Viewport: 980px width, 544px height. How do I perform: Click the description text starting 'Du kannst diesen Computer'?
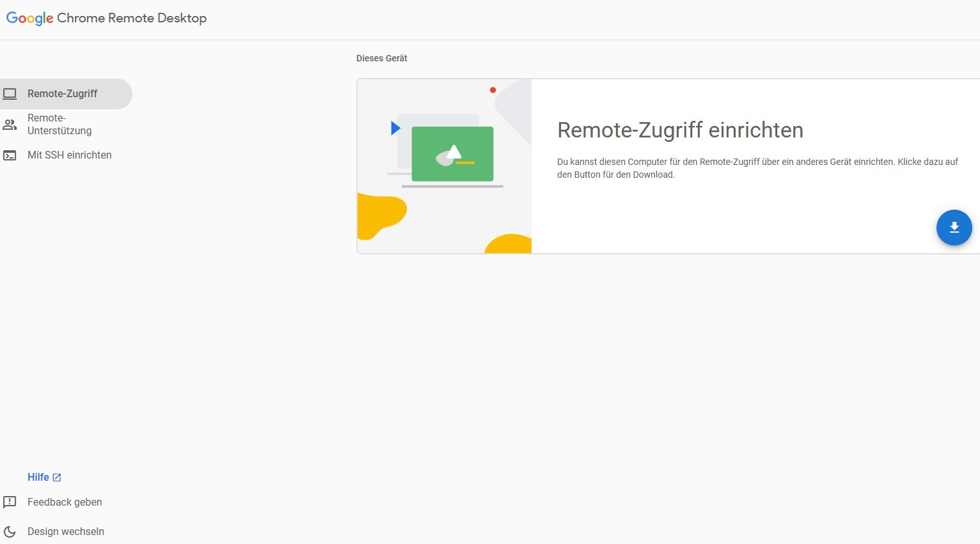point(757,168)
